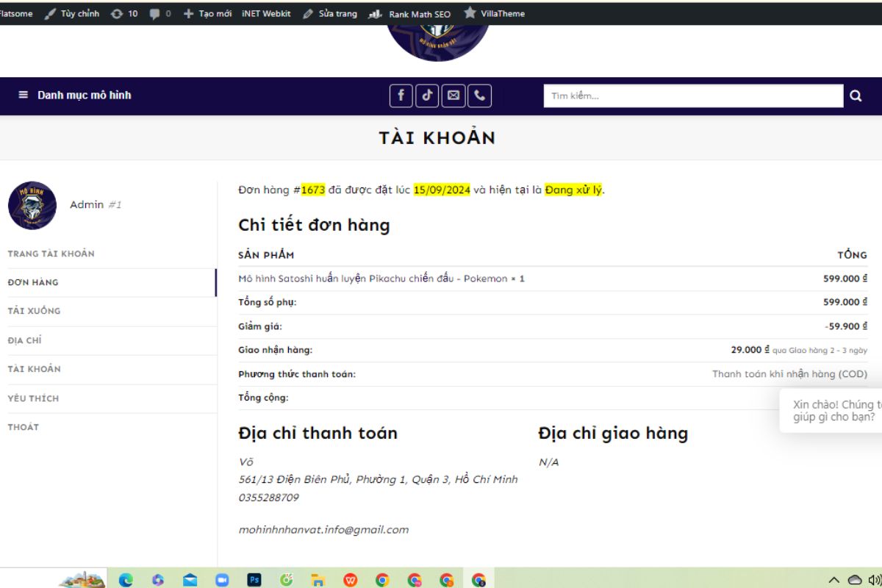Click the email envelope icon
The image size is (882, 588).
click(453, 96)
